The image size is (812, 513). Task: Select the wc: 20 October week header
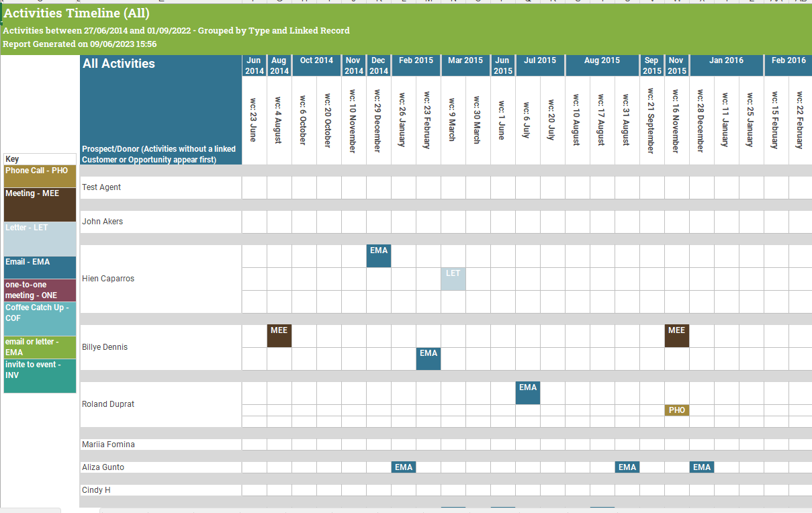(x=329, y=121)
